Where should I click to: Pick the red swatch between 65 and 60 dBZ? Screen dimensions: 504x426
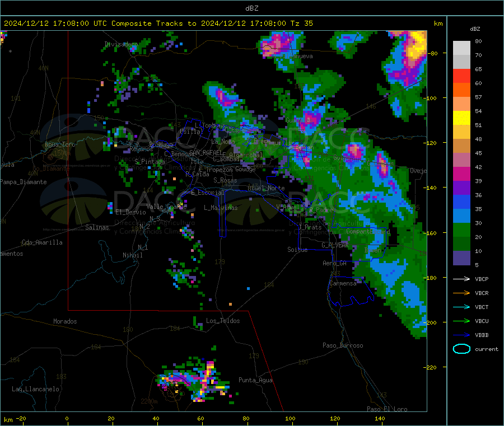[x=461, y=76]
